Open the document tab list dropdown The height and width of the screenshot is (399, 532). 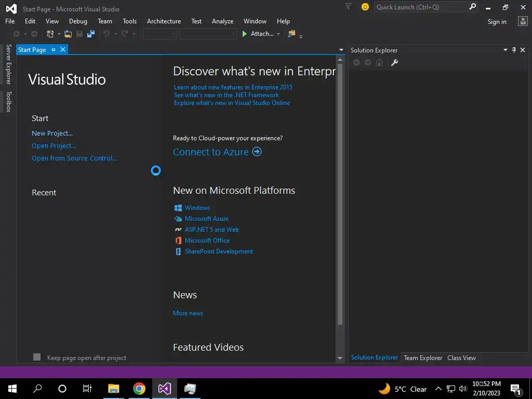(341, 50)
